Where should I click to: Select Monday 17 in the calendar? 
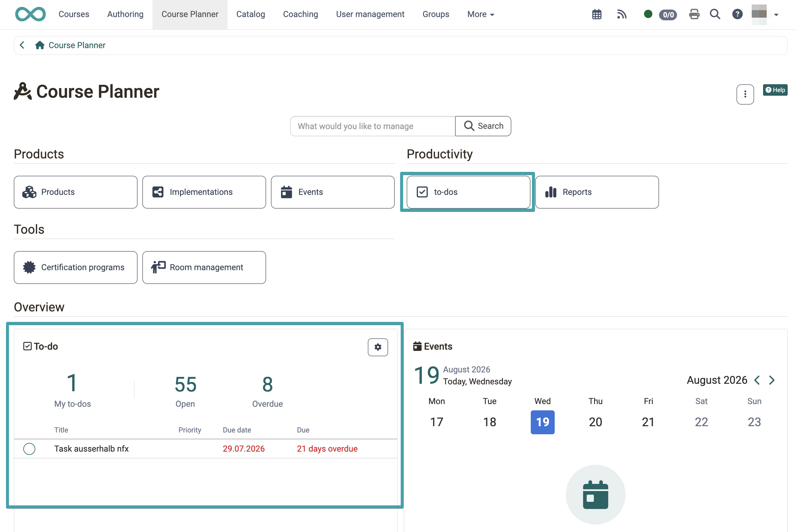[437, 422]
